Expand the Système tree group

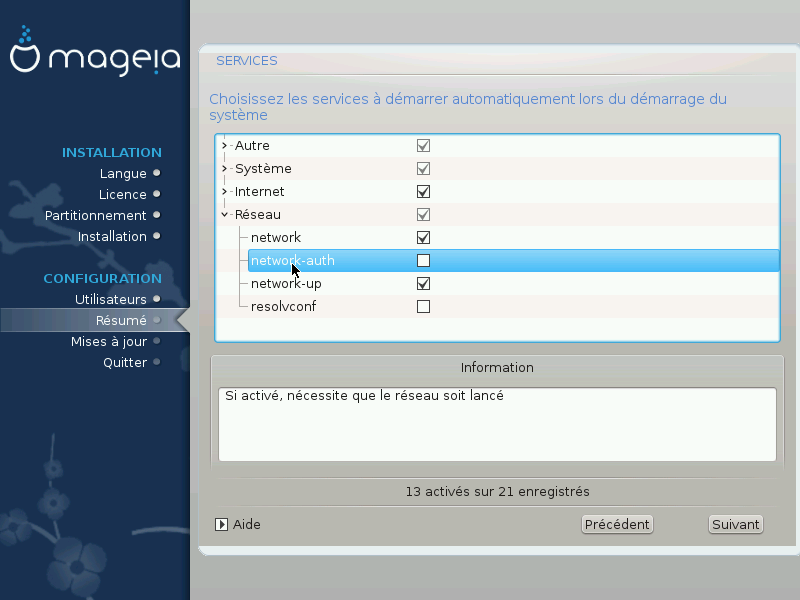click(x=224, y=169)
